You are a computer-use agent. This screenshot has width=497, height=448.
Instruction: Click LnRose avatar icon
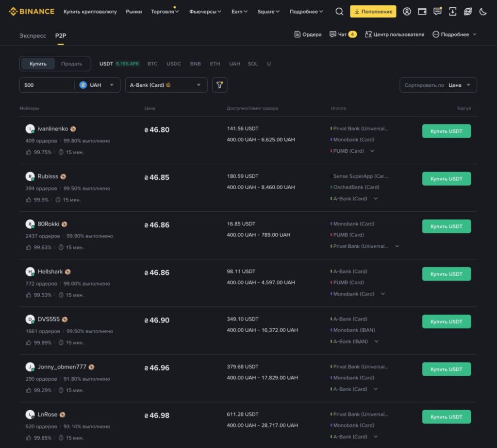pyautogui.click(x=30, y=415)
